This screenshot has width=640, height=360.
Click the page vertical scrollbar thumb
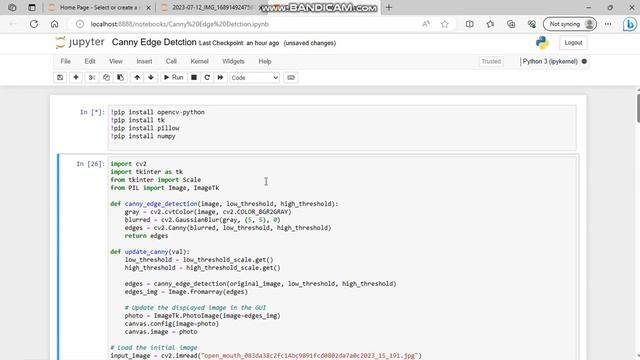click(x=638, y=108)
